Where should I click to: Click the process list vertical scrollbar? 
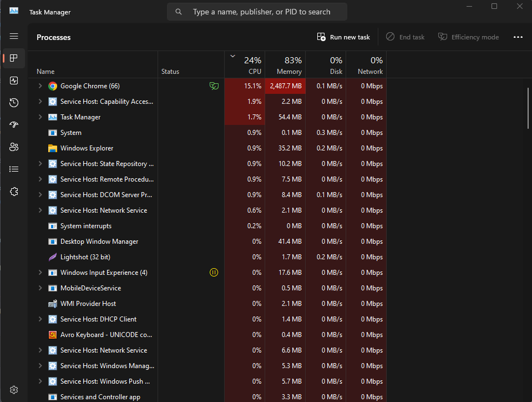pyautogui.click(x=528, y=108)
